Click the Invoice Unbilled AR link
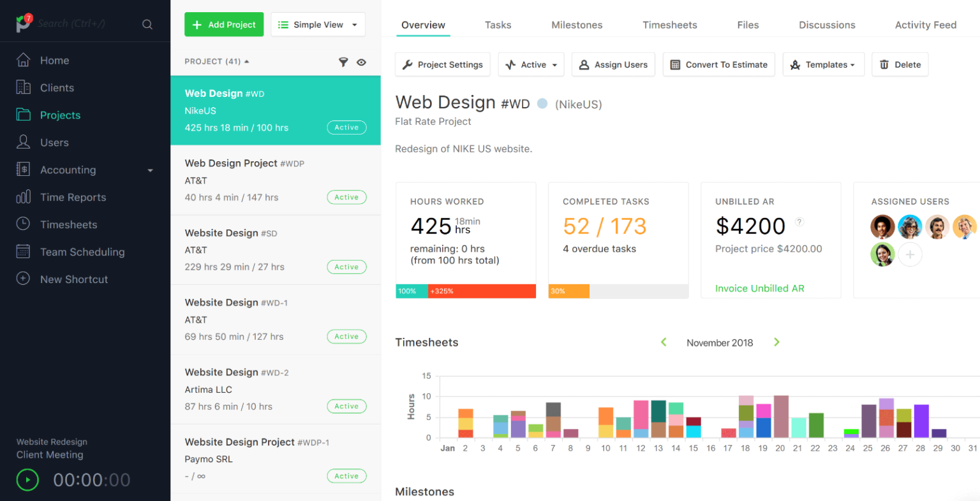The width and height of the screenshot is (980, 501). (x=759, y=288)
